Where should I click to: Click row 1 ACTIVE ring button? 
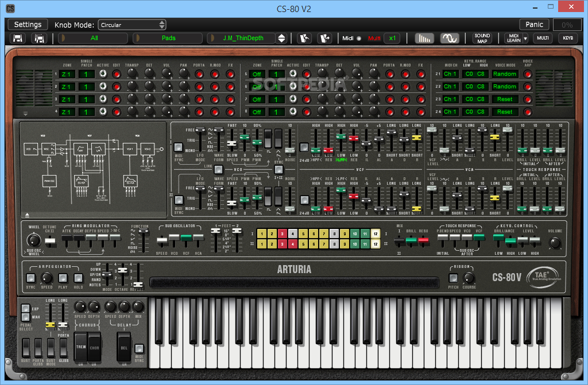tap(103, 74)
